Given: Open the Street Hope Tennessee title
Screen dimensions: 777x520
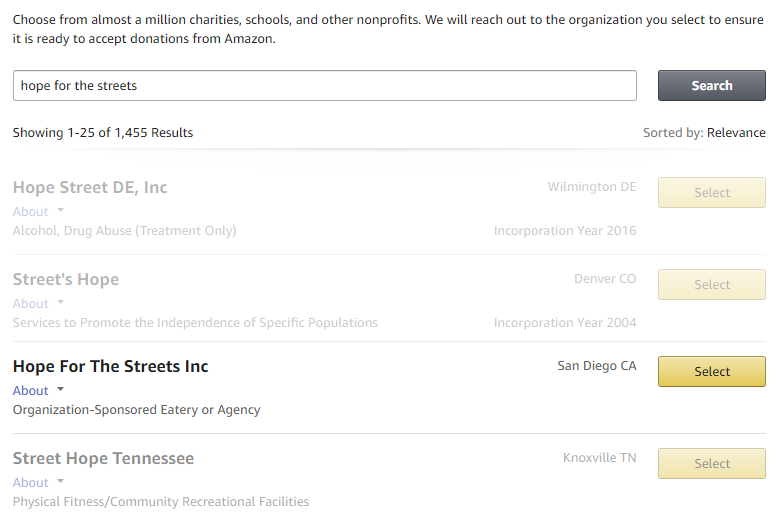Looking at the screenshot, I should [103, 458].
